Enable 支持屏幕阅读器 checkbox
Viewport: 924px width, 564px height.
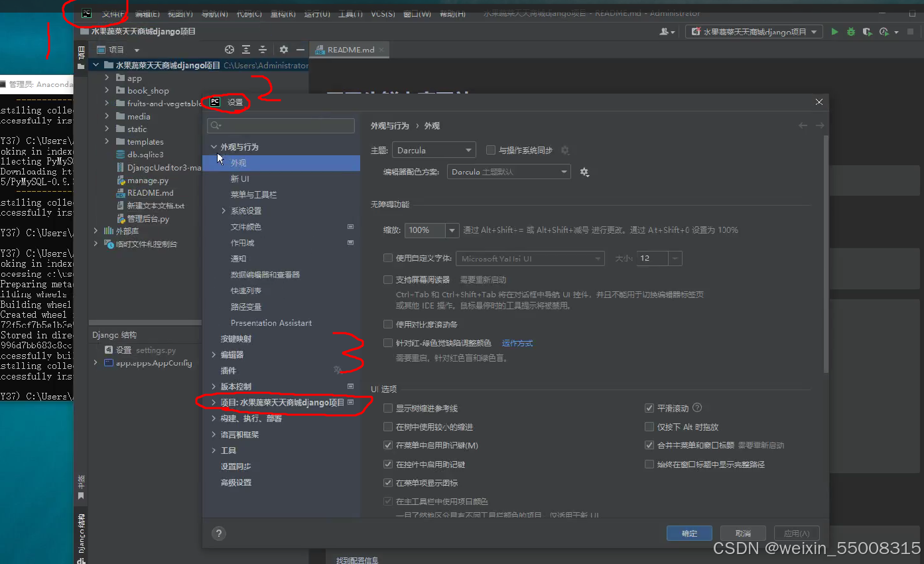tap(388, 279)
